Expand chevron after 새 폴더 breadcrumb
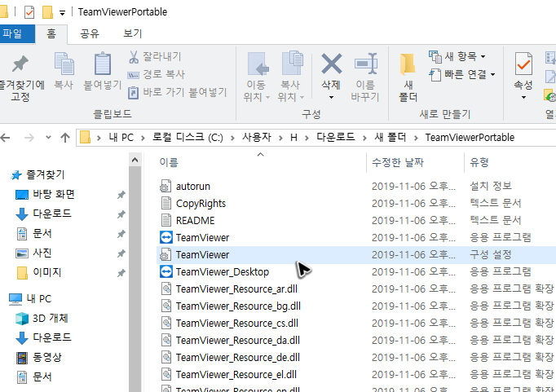This screenshot has height=392, width=556. 416,138
